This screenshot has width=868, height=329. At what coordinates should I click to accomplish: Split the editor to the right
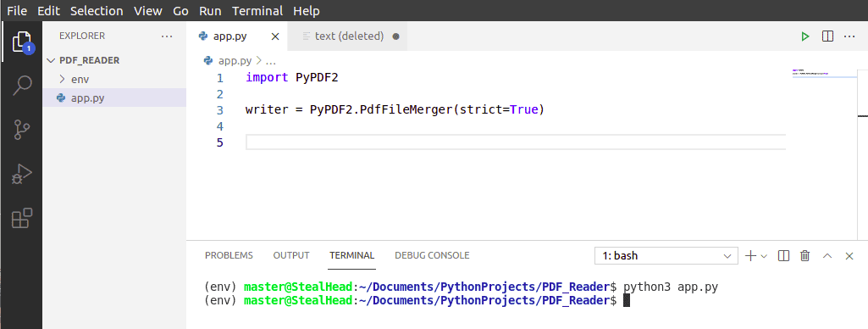827,36
